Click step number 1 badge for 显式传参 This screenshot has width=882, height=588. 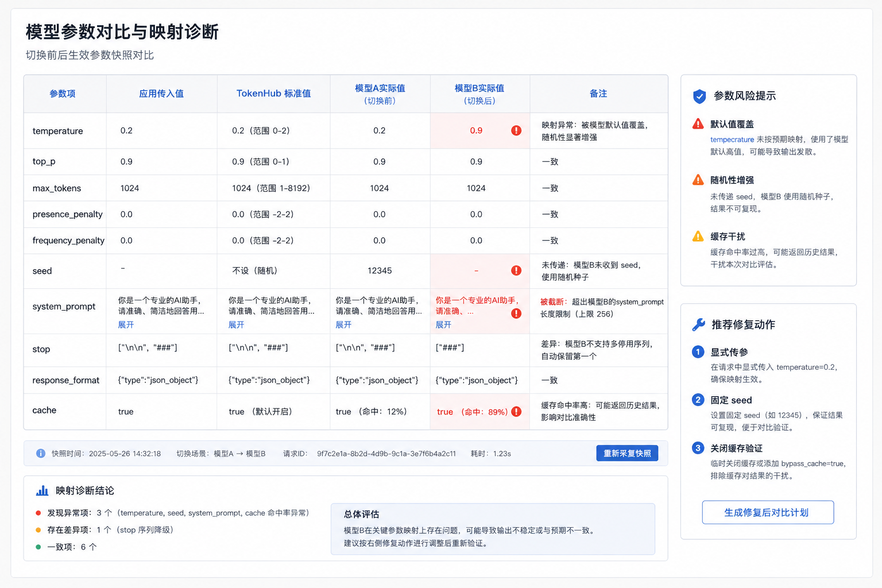698,352
